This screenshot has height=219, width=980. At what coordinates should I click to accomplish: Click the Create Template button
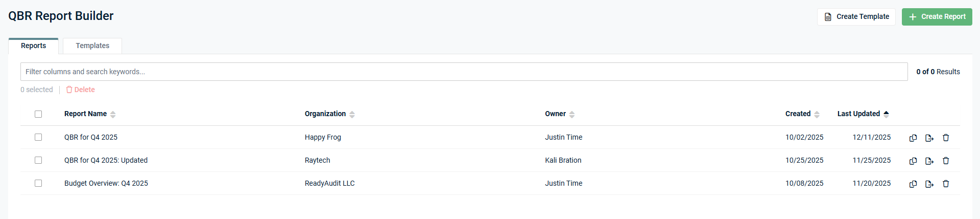click(x=856, y=17)
